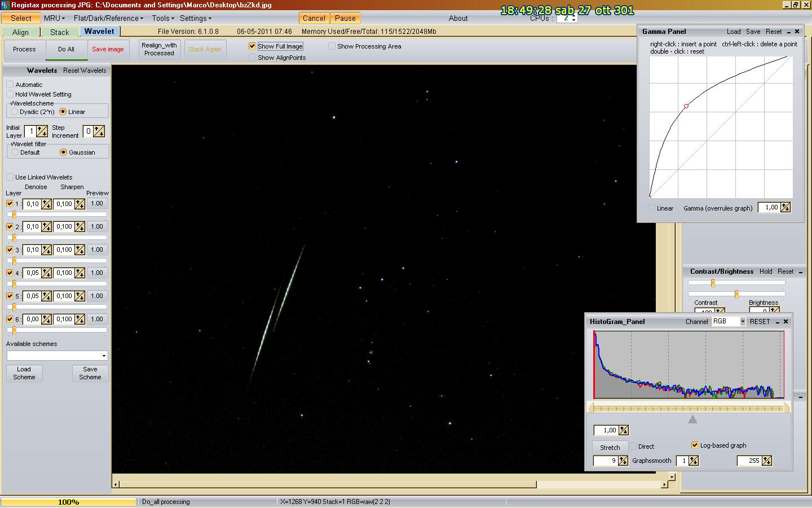Switch to the Wavelet tab
The image size is (812, 508).
(x=99, y=32)
